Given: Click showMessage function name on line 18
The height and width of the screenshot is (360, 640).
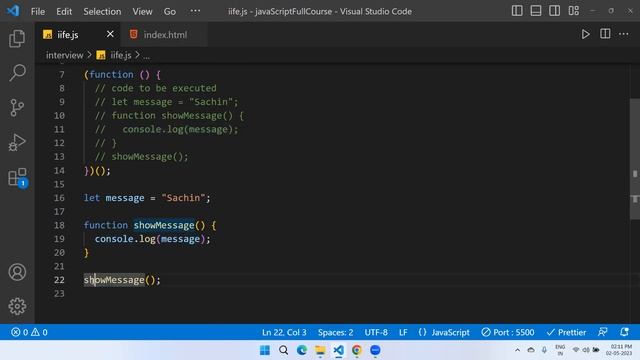Looking at the screenshot, I should 164,225.
